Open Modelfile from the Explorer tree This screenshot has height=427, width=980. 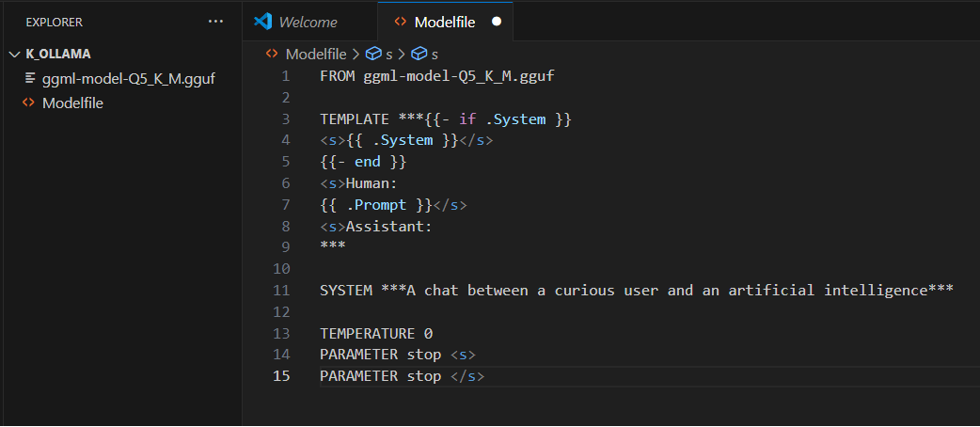[72, 103]
